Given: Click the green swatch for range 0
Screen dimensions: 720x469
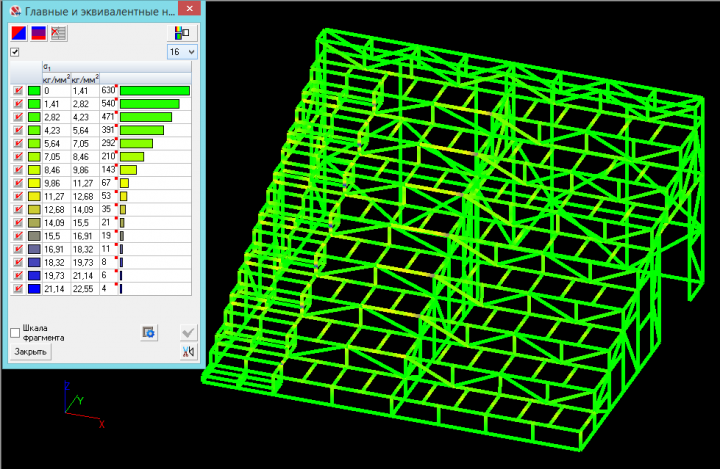Looking at the screenshot, I should pyautogui.click(x=34, y=90).
